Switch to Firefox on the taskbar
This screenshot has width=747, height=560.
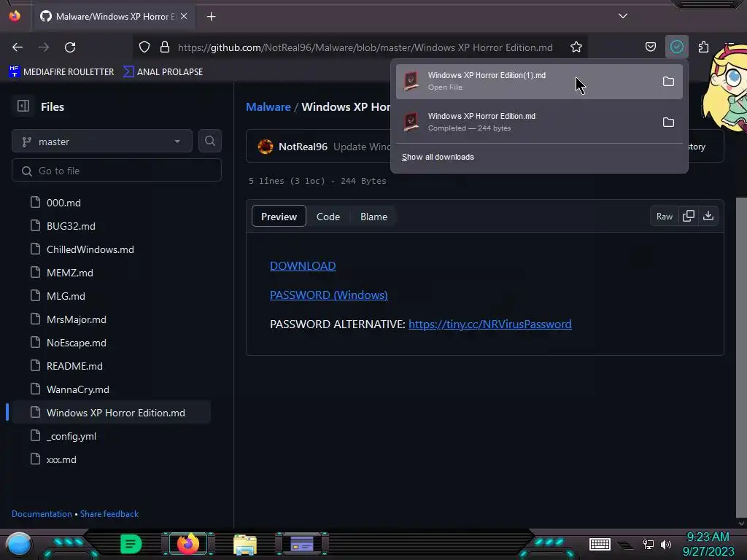[x=188, y=544]
